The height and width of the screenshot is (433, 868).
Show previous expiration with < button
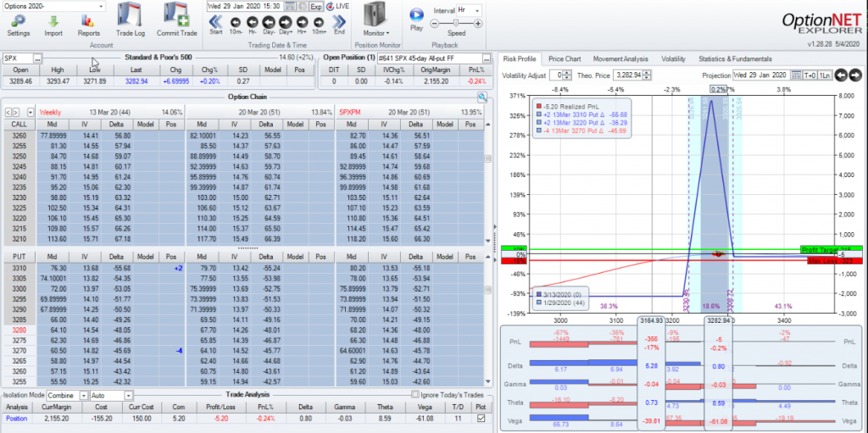(x=7, y=112)
